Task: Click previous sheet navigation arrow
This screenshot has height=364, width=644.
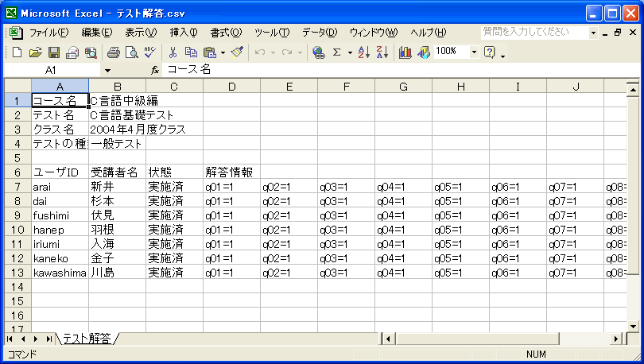Action: (22, 339)
